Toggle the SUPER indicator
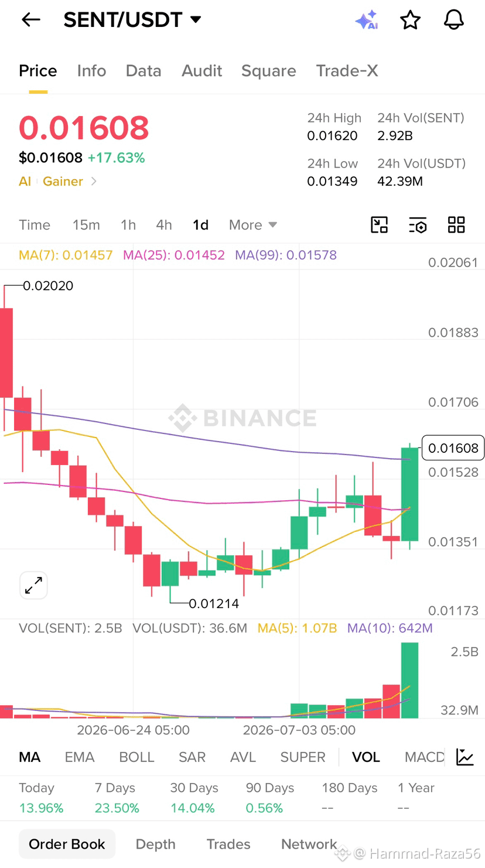485x868 pixels. pos(303,757)
